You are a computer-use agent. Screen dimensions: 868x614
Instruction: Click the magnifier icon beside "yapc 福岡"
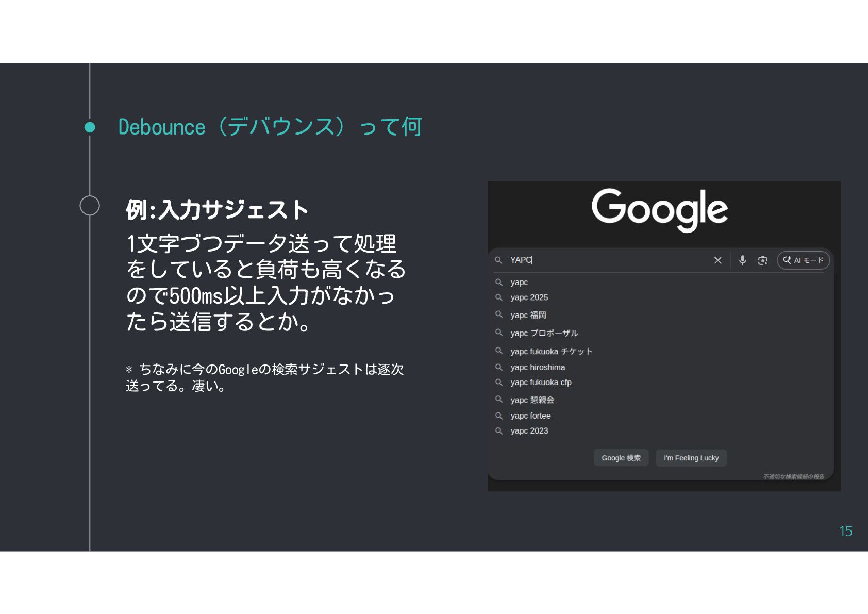499,314
